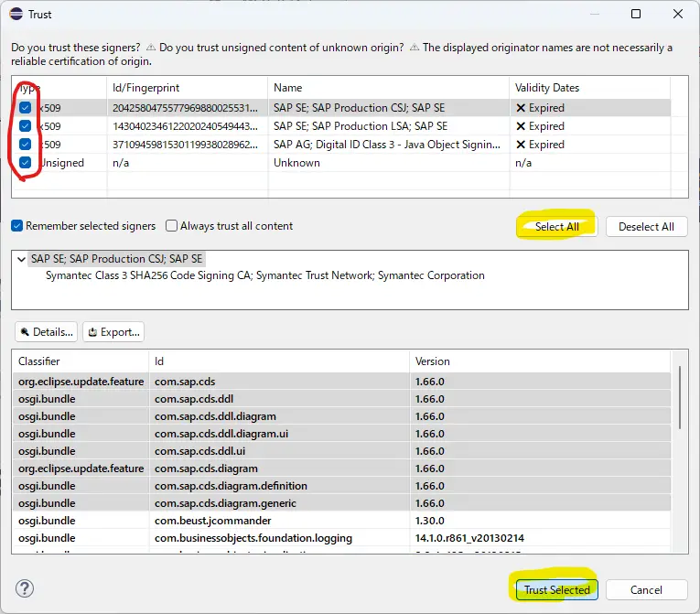Toggle checkbox for SAP AG Digital ID signer
Viewport: 700px width, 614px height.
[x=25, y=145]
